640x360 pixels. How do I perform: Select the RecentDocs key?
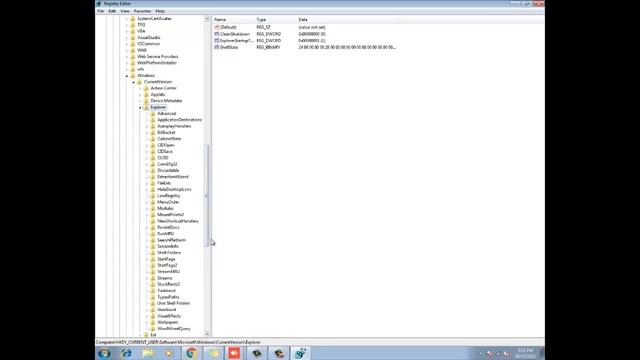(168, 227)
